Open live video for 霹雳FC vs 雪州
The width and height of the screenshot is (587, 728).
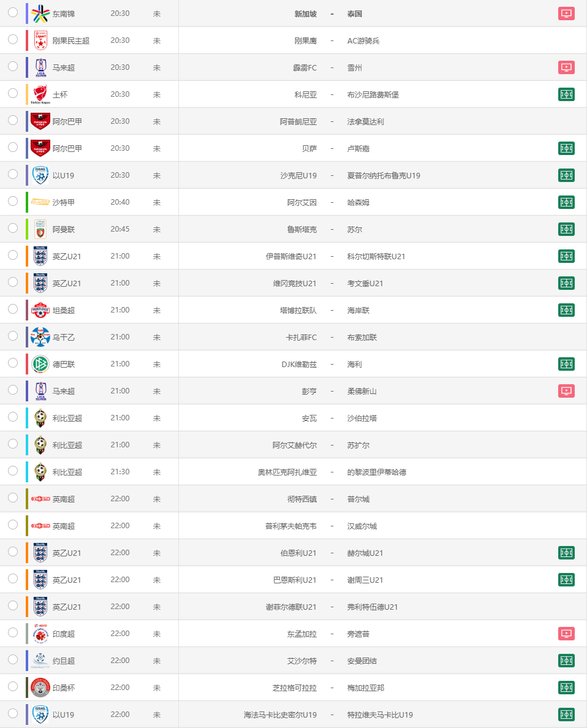pyautogui.click(x=566, y=67)
